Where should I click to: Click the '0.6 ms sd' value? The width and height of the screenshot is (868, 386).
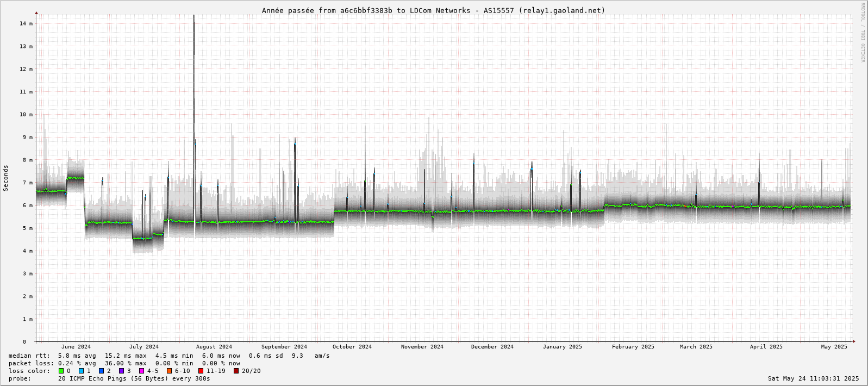(266, 356)
